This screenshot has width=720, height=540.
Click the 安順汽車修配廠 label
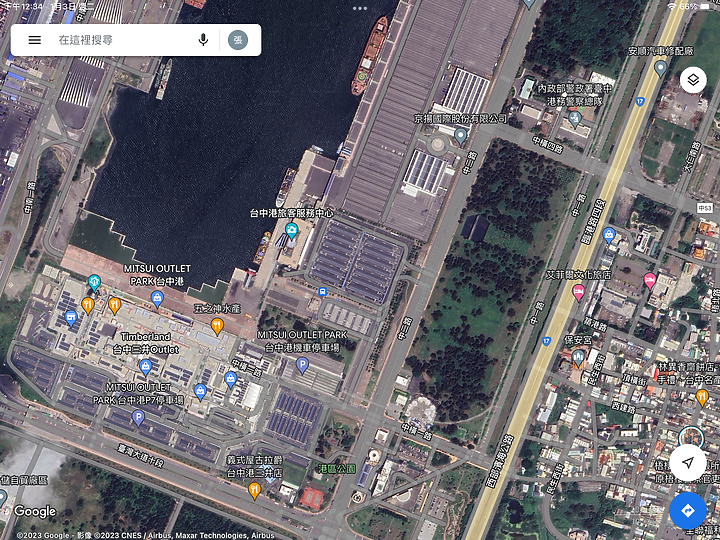[661, 51]
